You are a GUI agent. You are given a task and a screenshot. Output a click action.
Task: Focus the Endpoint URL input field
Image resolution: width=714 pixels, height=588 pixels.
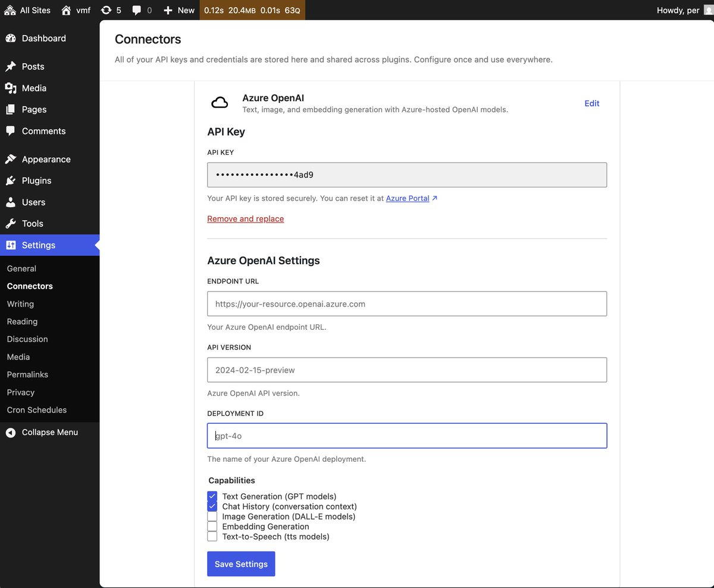coord(407,304)
